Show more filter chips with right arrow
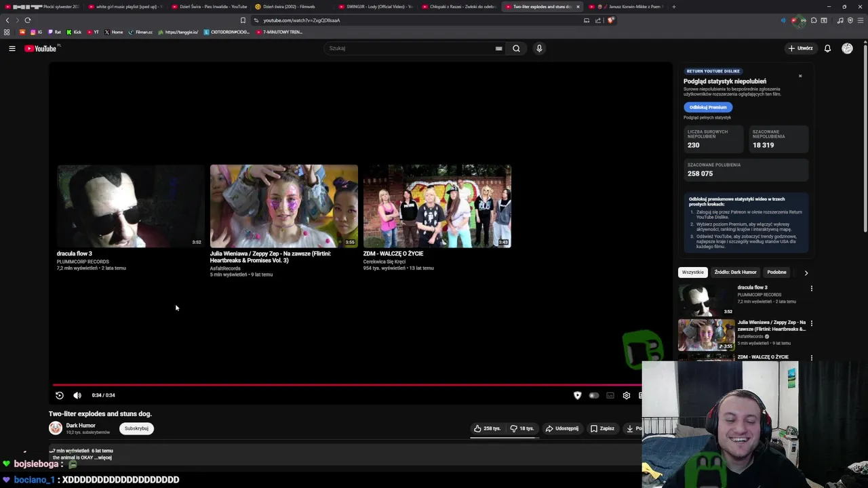The width and height of the screenshot is (868, 488). pyautogui.click(x=806, y=272)
